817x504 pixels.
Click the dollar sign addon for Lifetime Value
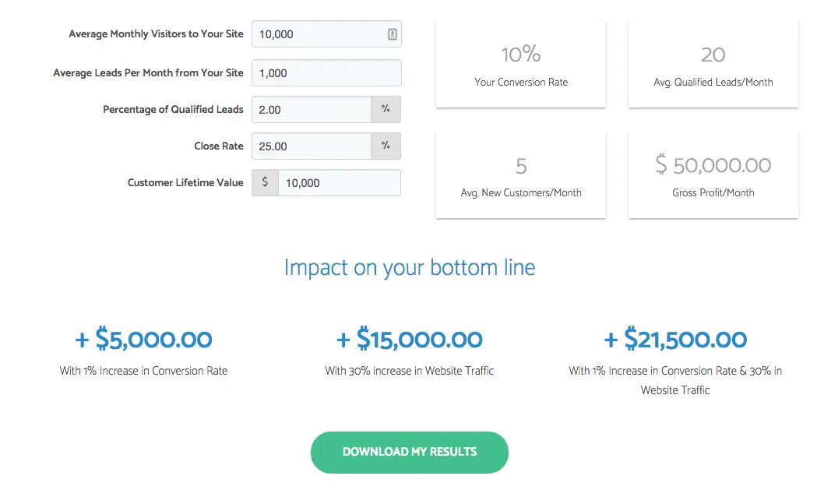tap(266, 183)
